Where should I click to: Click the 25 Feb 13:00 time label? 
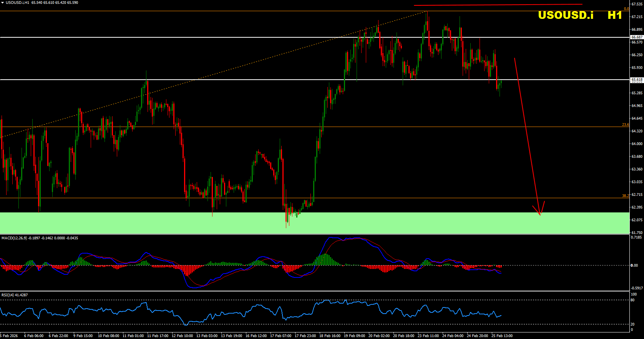click(x=502, y=336)
